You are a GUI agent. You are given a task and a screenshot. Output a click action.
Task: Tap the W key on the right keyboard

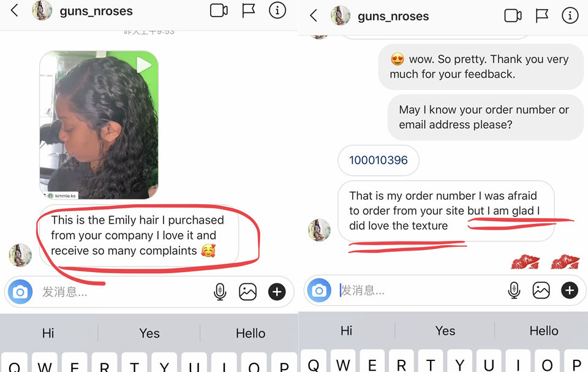tap(343, 362)
